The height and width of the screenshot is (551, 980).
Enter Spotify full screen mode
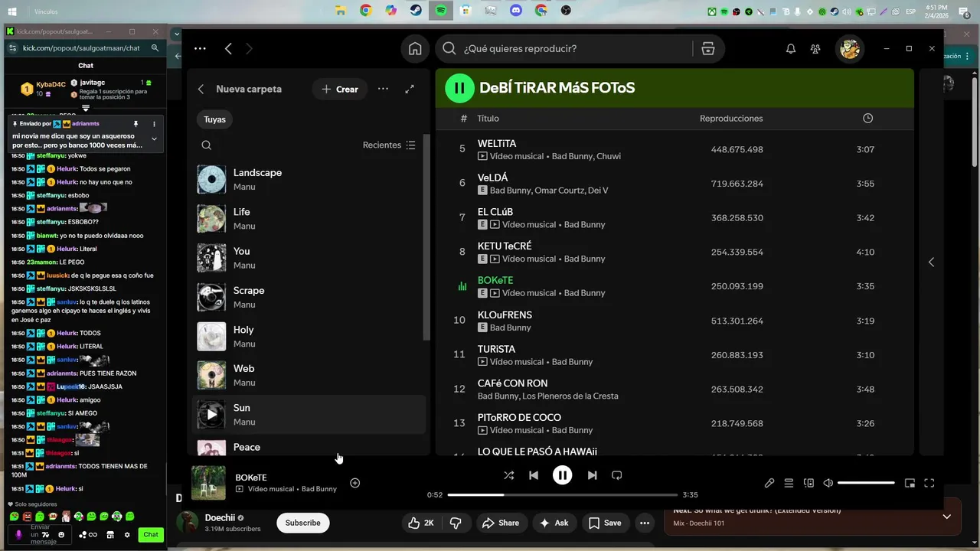[929, 483]
